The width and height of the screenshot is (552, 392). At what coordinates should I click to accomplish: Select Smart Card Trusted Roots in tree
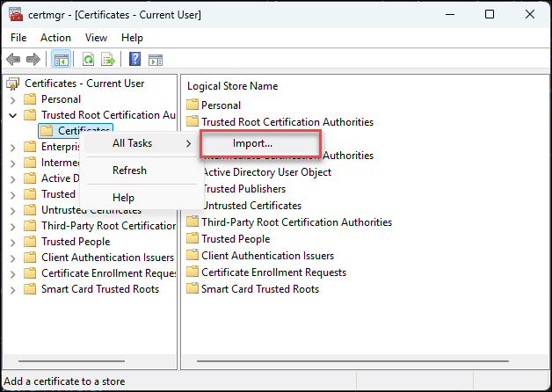(x=99, y=289)
